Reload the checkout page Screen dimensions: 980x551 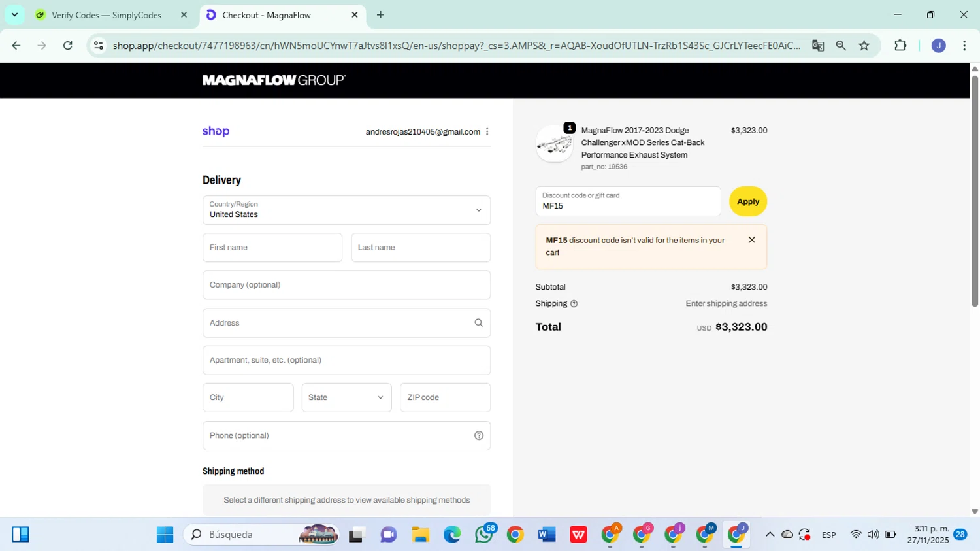click(68, 45)
